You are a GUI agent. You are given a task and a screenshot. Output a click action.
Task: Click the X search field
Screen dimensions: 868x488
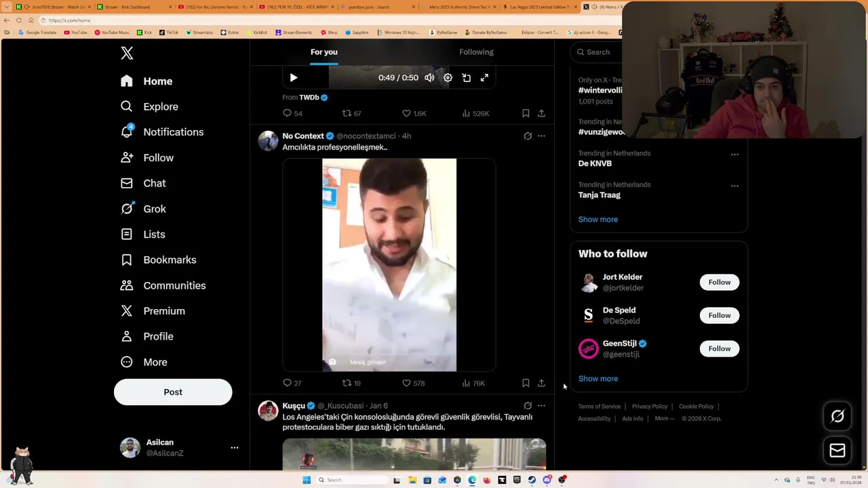[x=596, y=52]
